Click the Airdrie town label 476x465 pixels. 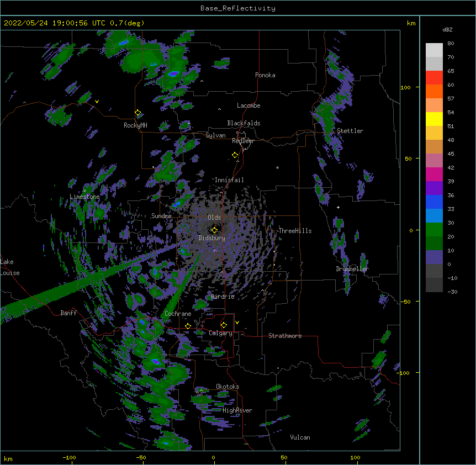[223, 297]
